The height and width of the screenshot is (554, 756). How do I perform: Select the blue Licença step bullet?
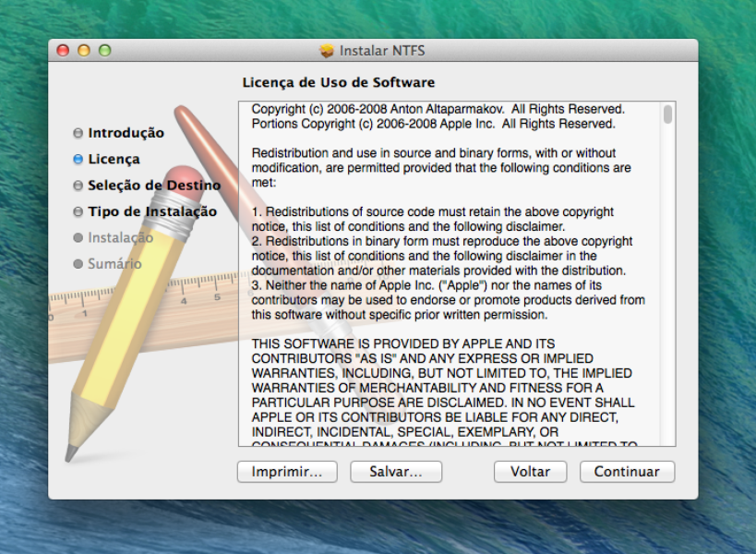coord(78,159)
